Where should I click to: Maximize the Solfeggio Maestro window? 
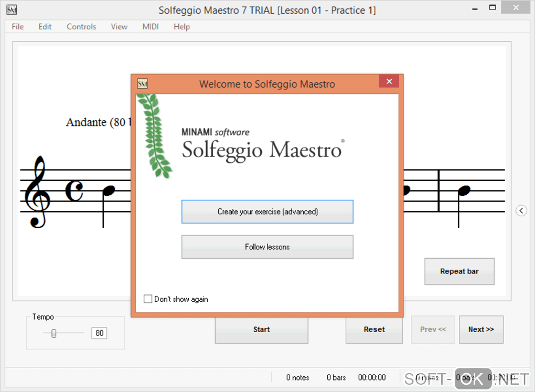(493, 7)
